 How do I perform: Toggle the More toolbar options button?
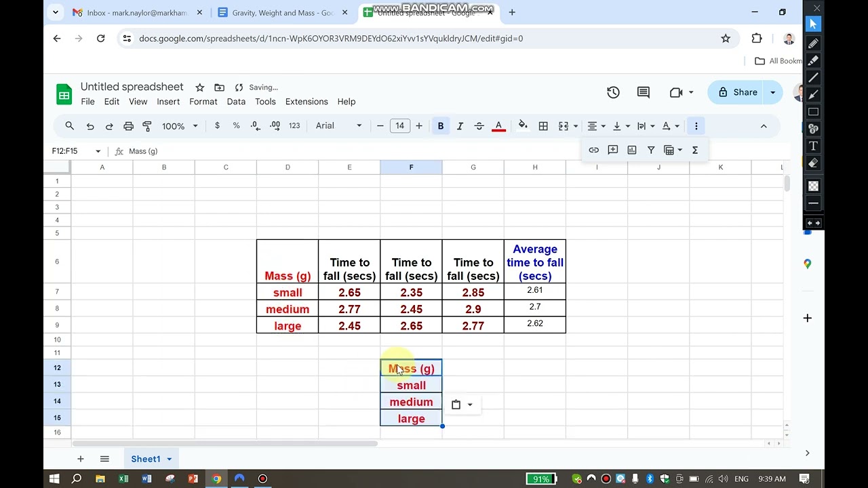[x=696, y=126]
